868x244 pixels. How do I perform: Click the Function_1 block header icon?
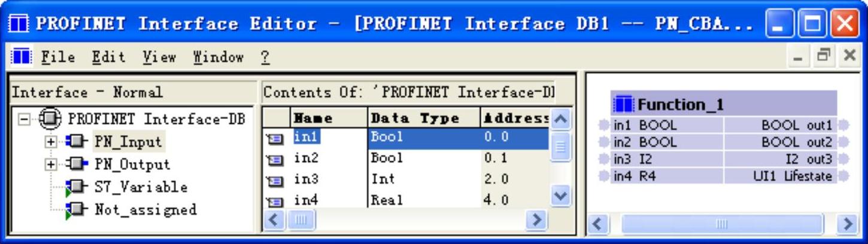click(x=623, y=105)
